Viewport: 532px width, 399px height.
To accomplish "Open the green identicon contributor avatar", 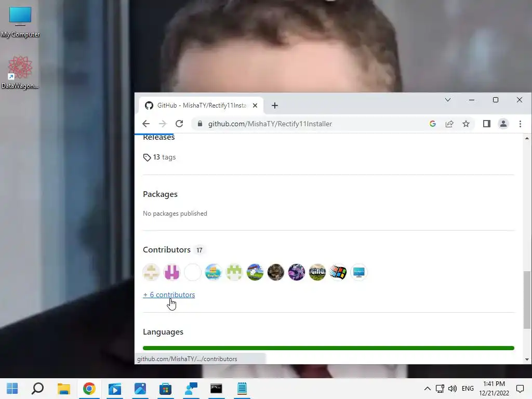I will [x=234, y=272].
